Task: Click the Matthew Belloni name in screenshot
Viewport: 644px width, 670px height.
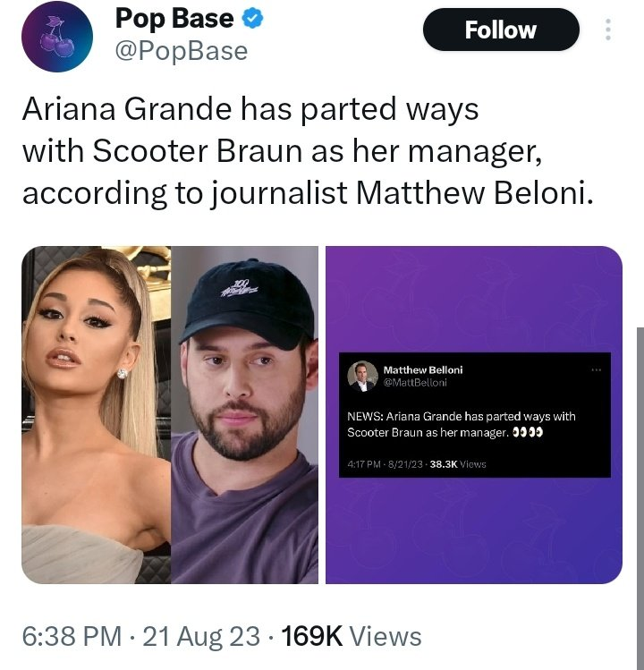Action: pos(423,369)
